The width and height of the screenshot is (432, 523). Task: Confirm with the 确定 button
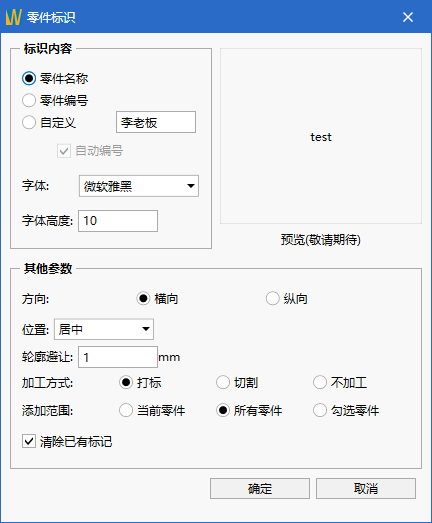coord(260,489)
